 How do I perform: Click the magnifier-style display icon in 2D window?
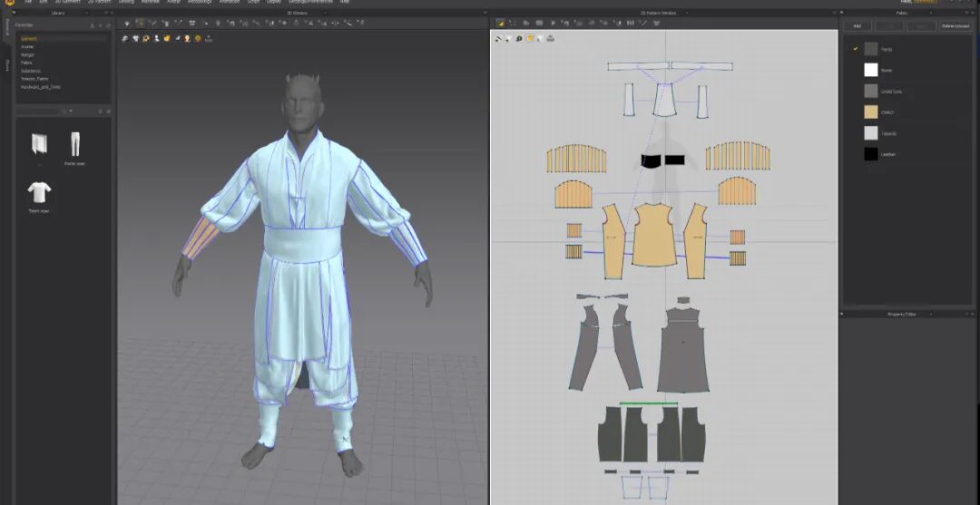click(519, 39)
